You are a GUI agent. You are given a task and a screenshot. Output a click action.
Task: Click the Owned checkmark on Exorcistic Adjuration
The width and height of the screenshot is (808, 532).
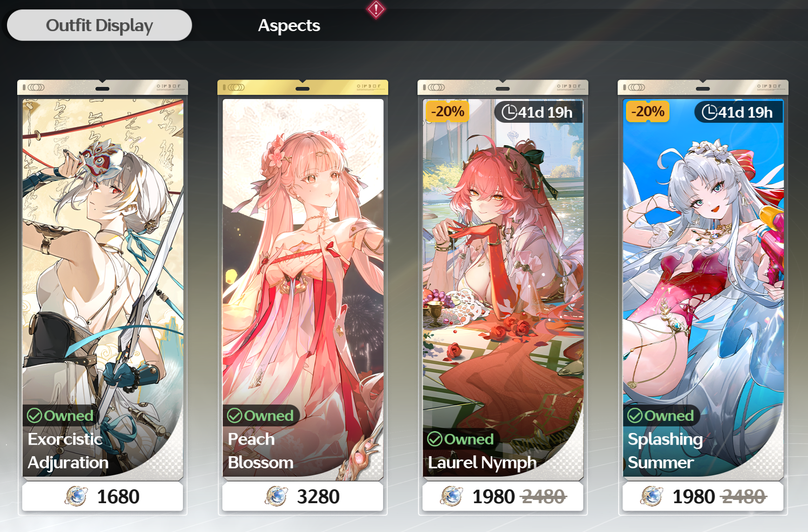click(x=34, y=415)
